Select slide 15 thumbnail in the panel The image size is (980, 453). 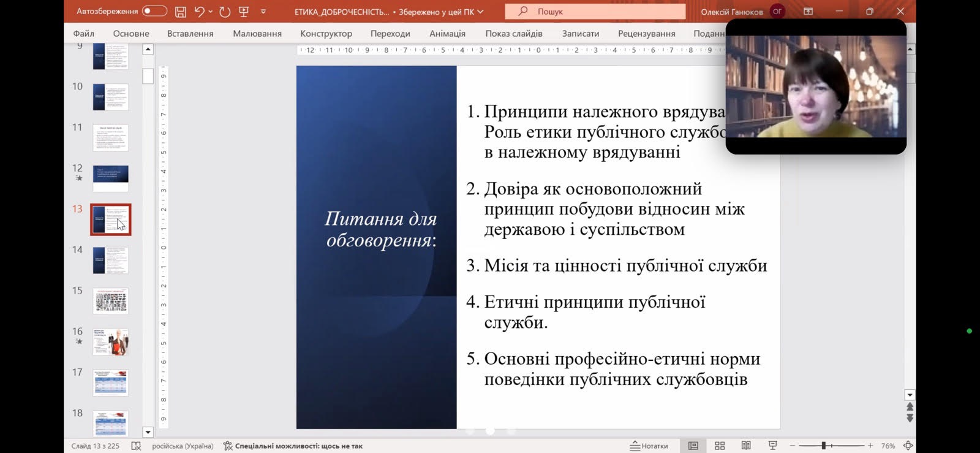pos(111,301)
